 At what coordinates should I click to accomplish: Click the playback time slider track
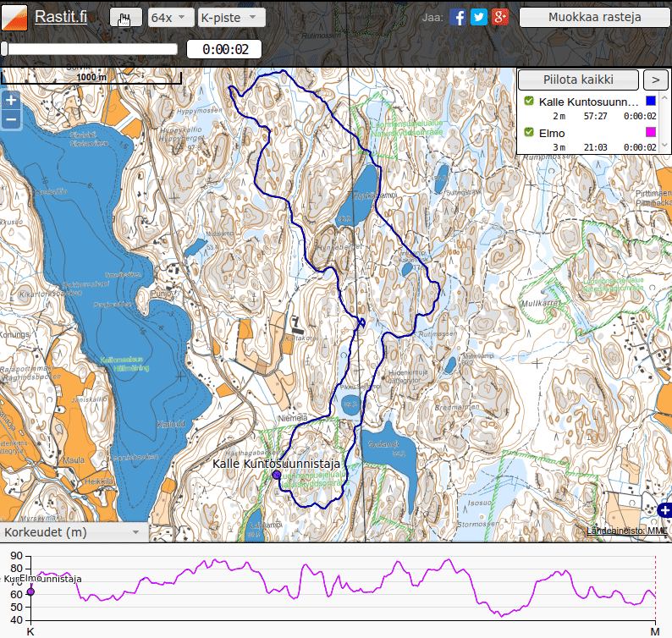click(x=91, y=49)
